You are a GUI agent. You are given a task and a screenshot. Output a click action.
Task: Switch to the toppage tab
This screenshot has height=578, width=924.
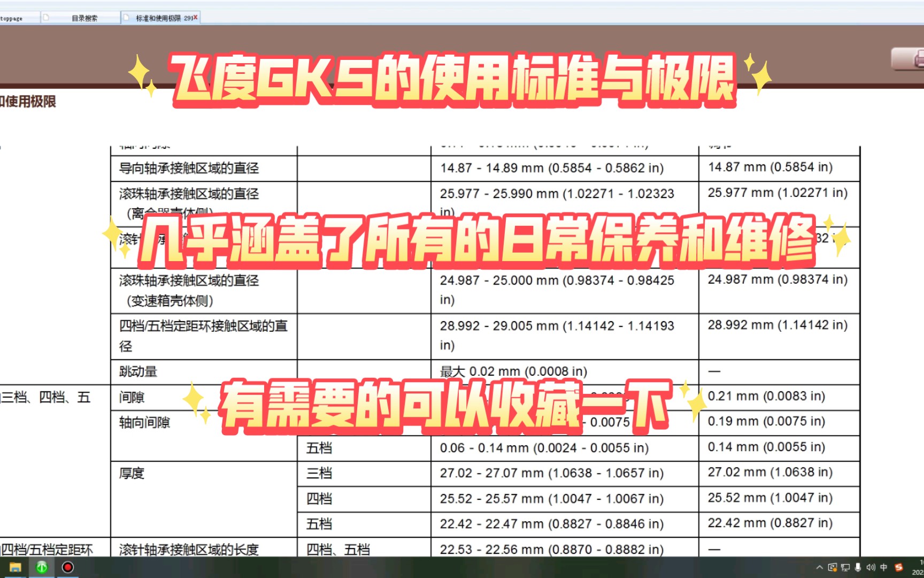click(x=19, y=18)
